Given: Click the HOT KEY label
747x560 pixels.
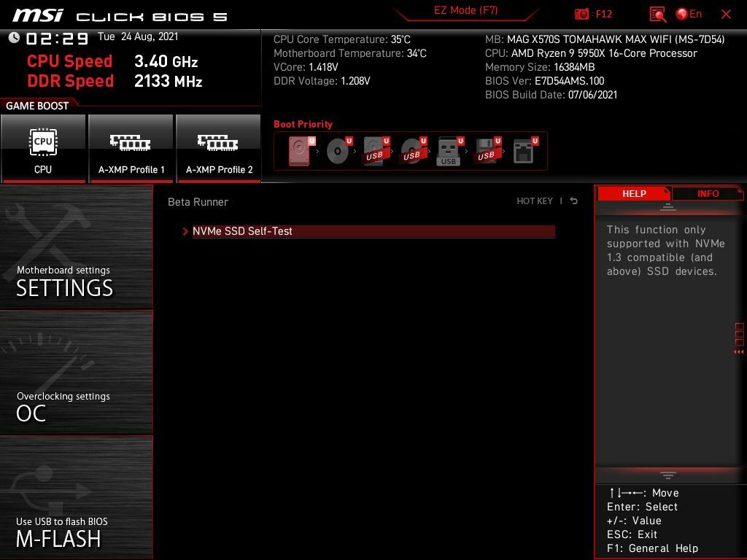Looking at the screenshot, I should (x=535, y=201).
